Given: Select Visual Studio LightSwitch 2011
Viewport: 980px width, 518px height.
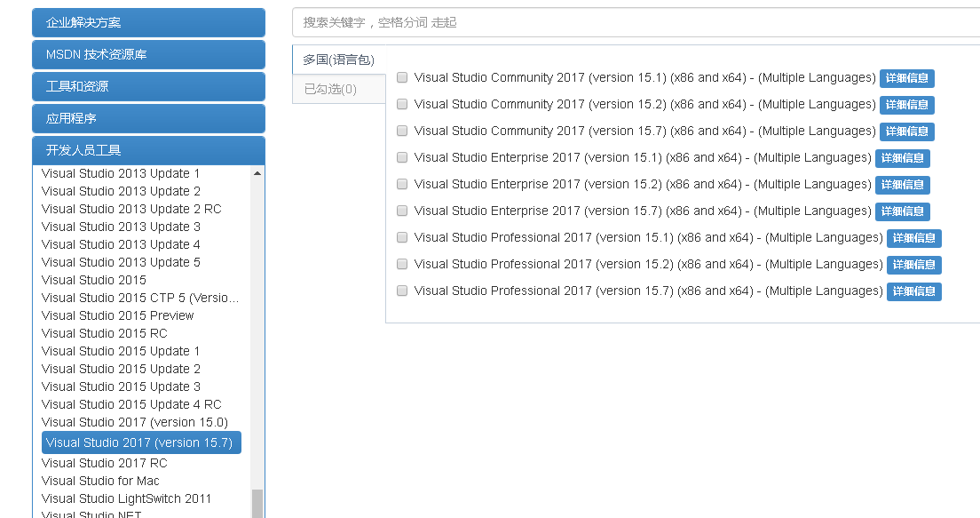Looking at the screenshot, I should pos(126,498).
